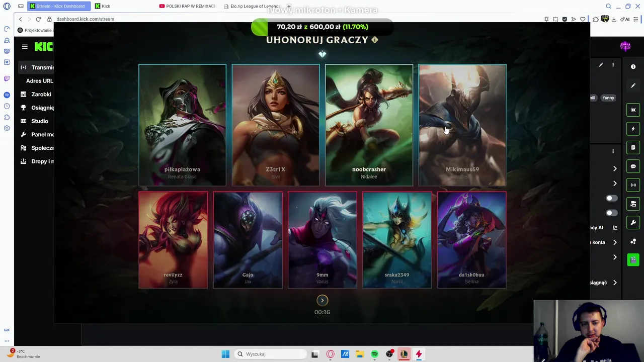644x362 pixels.
Task: Honor player piłkaplażowa's Renata Glasc card
Action: [x=182, y=125]
